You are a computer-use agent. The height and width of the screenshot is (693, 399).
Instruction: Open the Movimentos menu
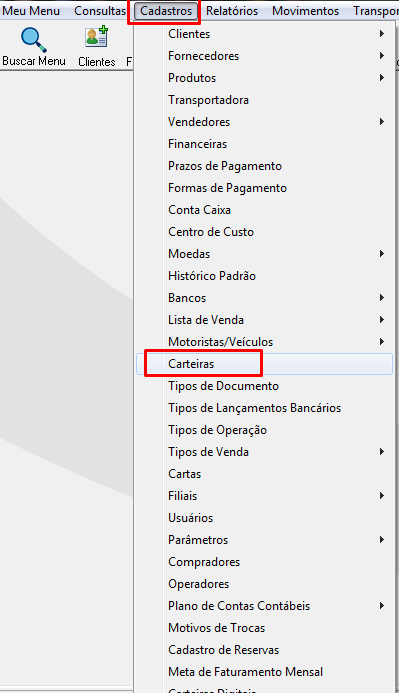coord(305,11)
